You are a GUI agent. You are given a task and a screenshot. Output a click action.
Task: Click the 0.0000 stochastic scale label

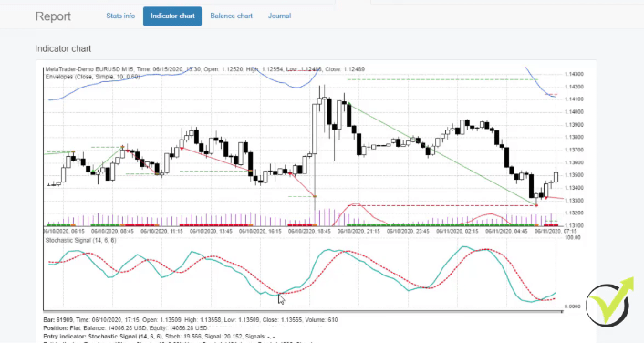(x=573, y=307)
